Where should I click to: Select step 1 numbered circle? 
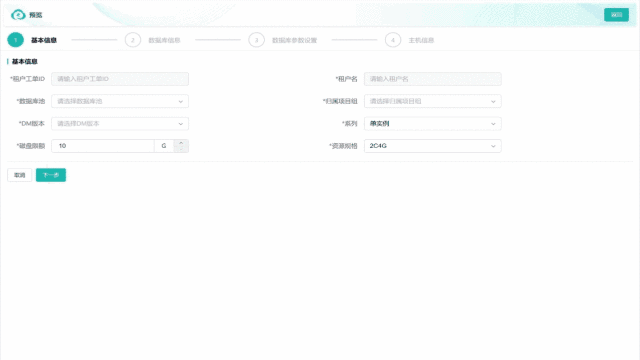[16, 40]
